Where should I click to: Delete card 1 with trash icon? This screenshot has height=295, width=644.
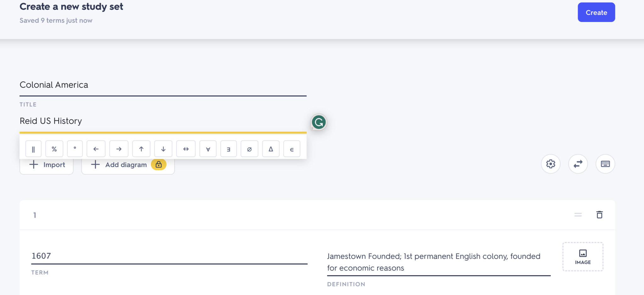point(599,215)
